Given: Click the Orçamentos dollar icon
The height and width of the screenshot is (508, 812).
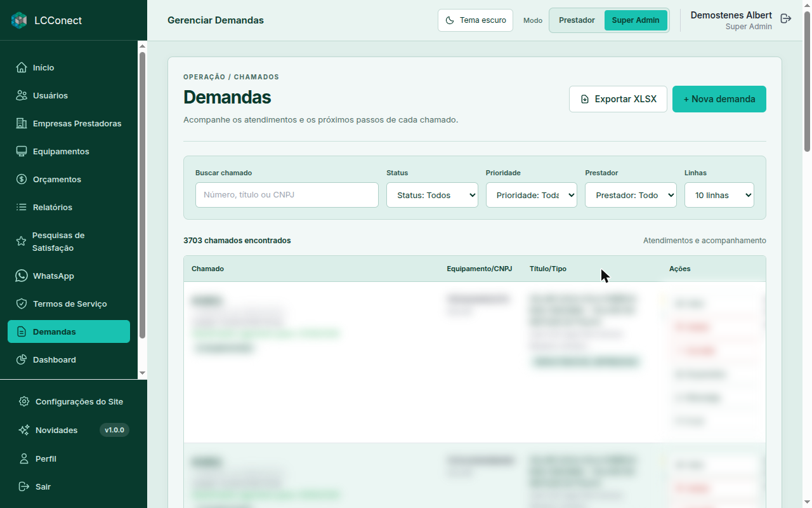Looking at the screenshot, I should point(22,179).
